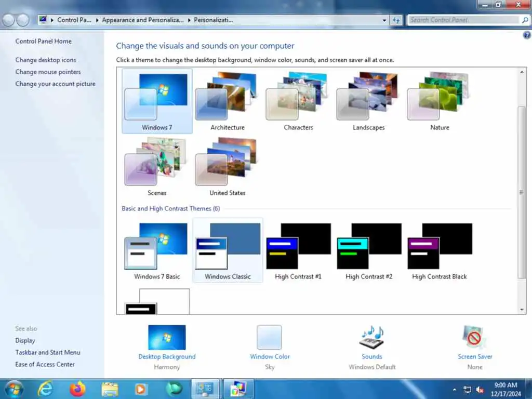This screenshot has height=399, width=532.
Task: Click the Personalization breadcrumb
Action: (213, 20)
